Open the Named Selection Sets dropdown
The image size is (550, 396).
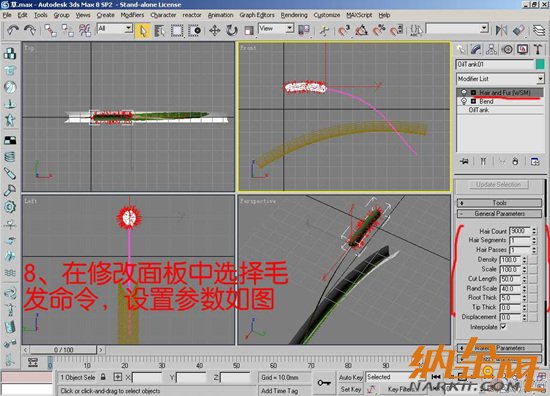457,28
